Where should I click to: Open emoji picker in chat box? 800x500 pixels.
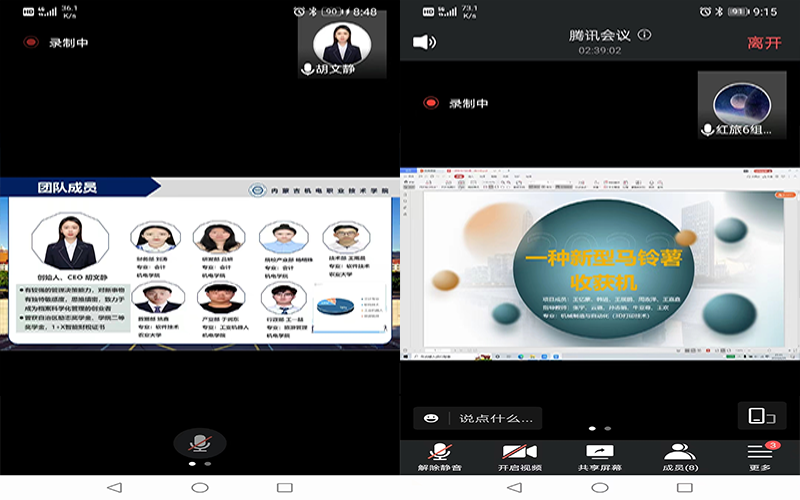(432, 417)
